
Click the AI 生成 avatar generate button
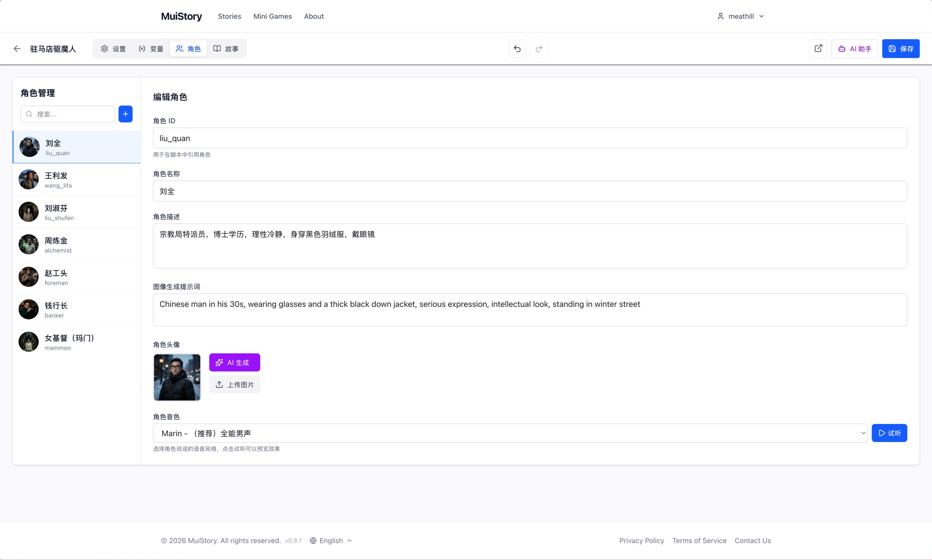(235, 362)
